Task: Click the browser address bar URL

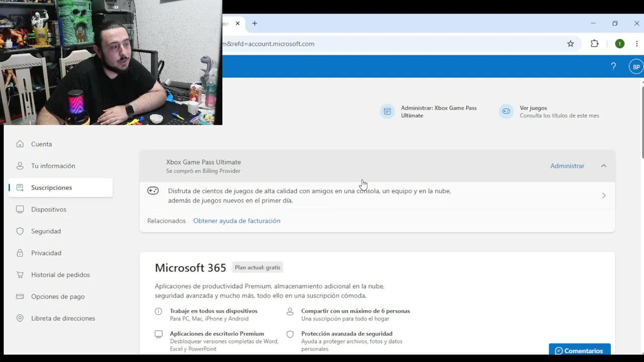Action: [269, 44]
